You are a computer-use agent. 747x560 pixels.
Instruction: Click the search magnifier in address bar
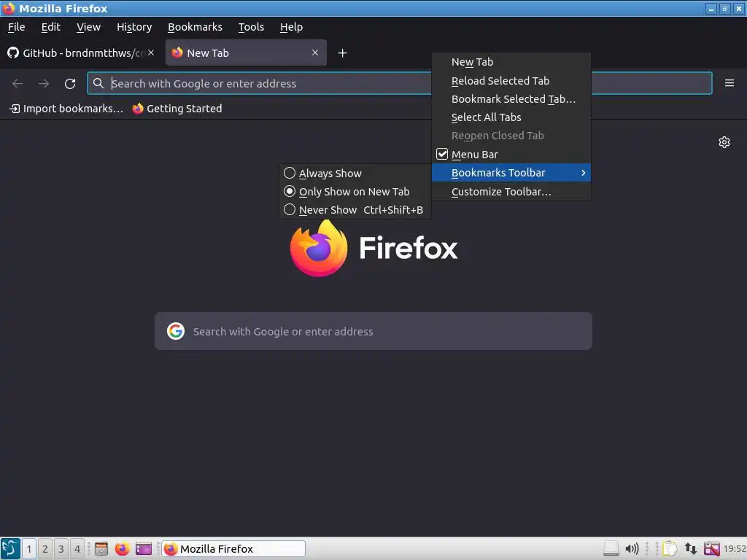pyautogui.click(x=98, y=83)
